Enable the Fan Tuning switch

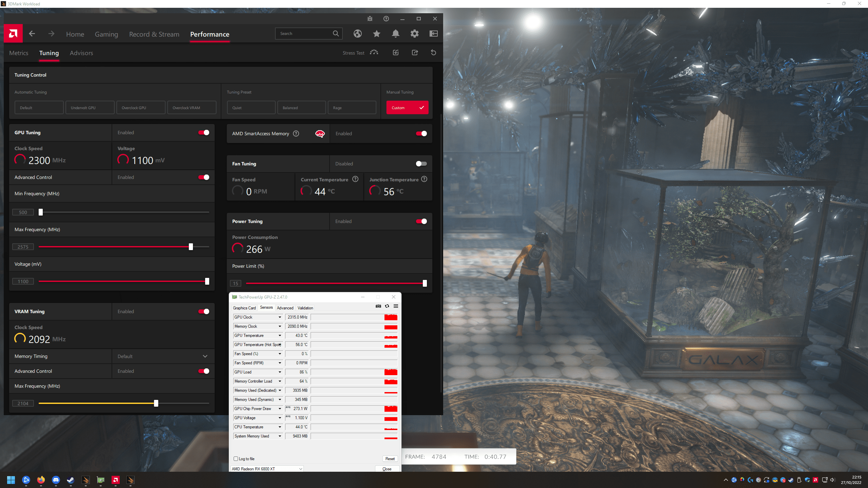421,164
